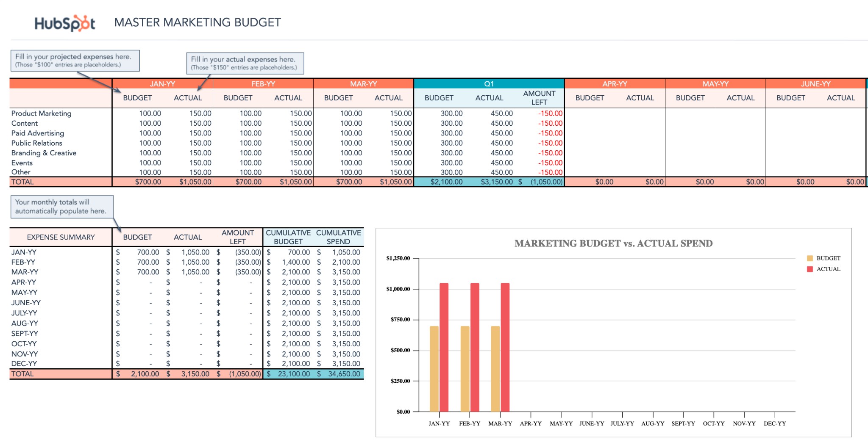Select the EXPENSE SUMMARY header cell
The width and height of the screenshot is (868, 442).
(x=61, y=237)
